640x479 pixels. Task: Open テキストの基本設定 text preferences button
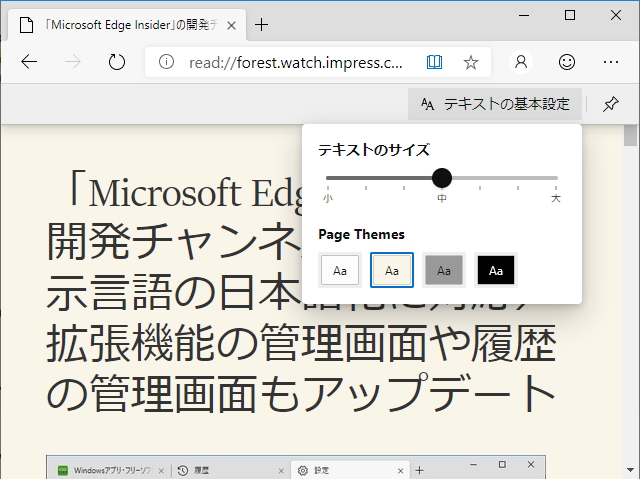[495, 104]
